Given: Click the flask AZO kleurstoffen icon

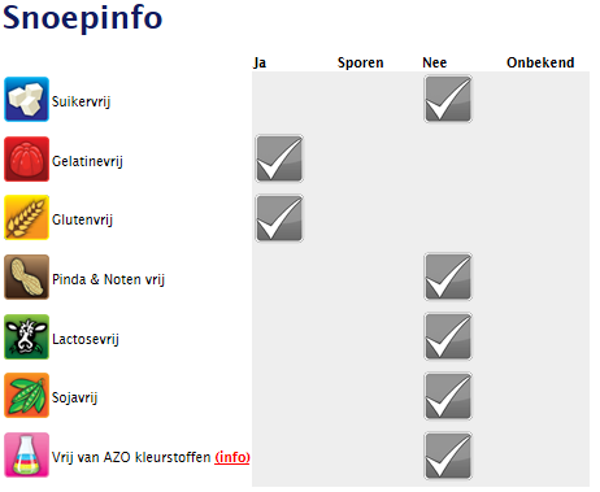Looking at the screenshot, I should pyautogui.click(x=27, y=455).
